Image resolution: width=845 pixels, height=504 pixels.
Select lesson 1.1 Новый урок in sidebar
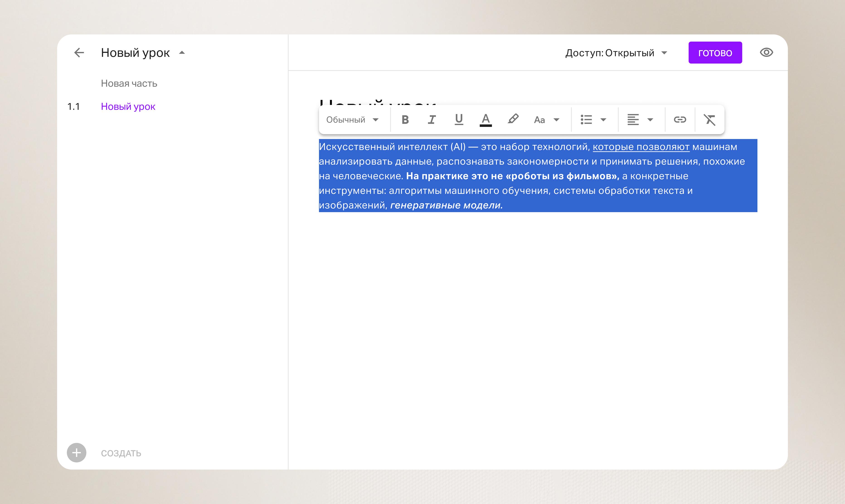tap(128, 107)
